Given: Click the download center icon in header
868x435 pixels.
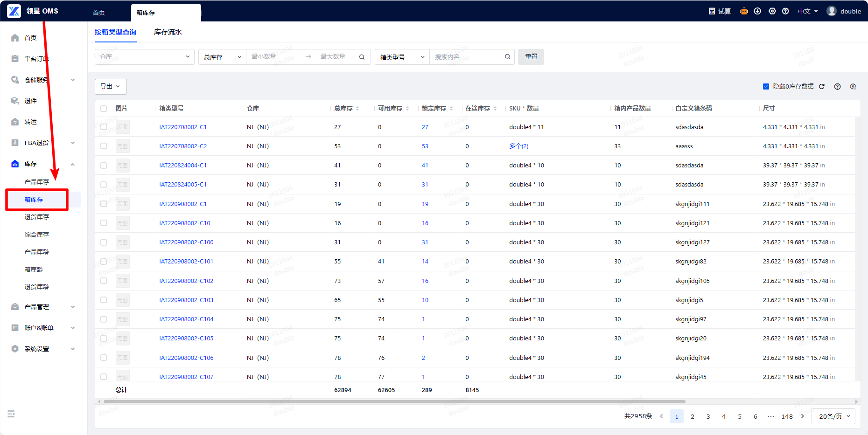Looking at the screenshot, I should click(x=757, y=11).
